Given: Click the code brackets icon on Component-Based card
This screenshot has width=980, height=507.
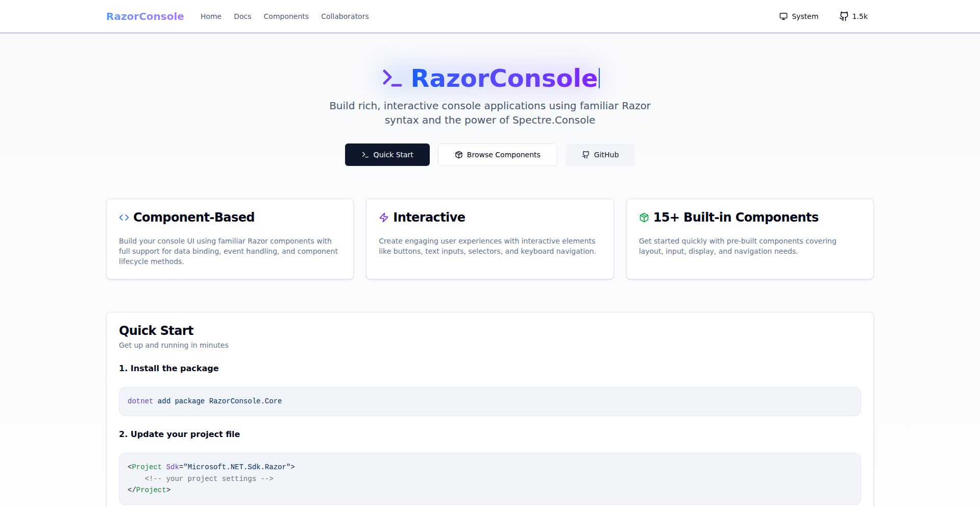Looking at the screenshot, I should 124,218.
